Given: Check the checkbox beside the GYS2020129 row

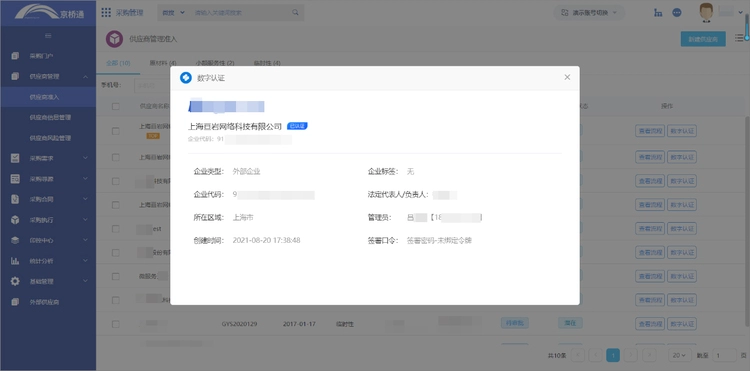Looking at the screenshot, I should 116,324.
